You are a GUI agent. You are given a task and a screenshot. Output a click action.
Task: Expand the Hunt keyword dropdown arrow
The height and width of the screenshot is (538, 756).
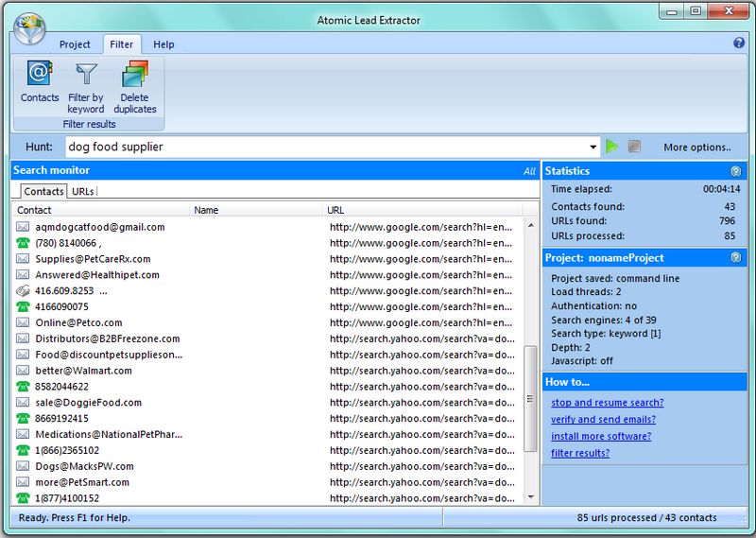click(593, 147)
